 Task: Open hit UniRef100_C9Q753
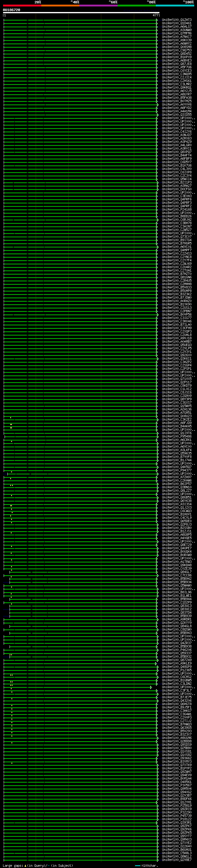tap(177, 50)
